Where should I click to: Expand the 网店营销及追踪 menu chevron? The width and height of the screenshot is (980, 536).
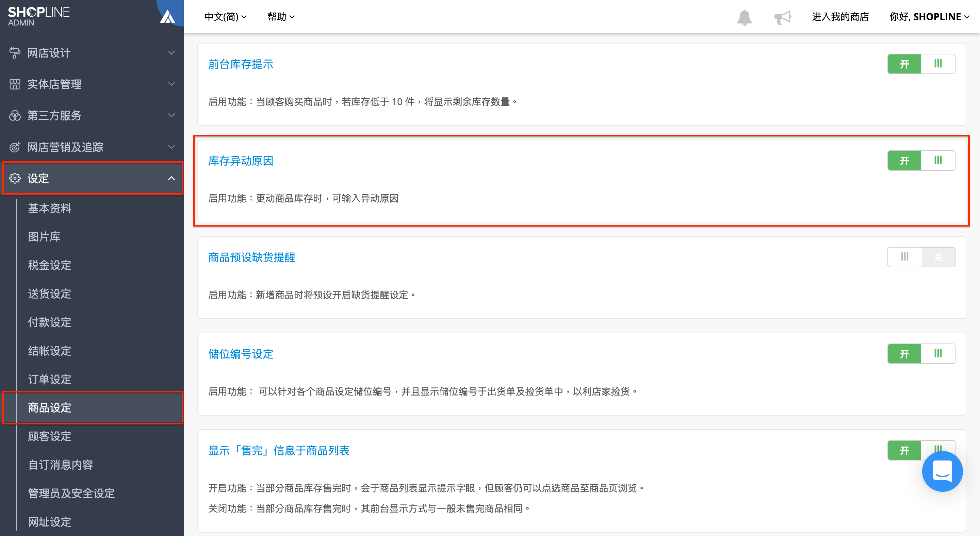tap(171, 147)
